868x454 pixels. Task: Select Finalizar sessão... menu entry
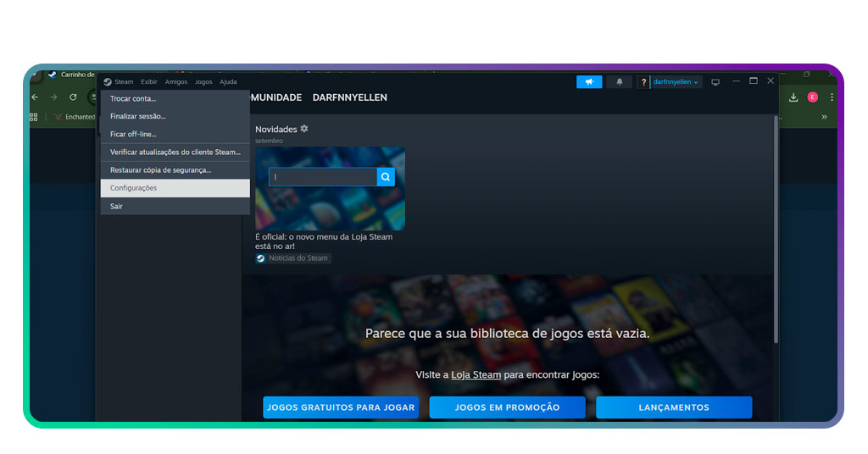point(175,116)
